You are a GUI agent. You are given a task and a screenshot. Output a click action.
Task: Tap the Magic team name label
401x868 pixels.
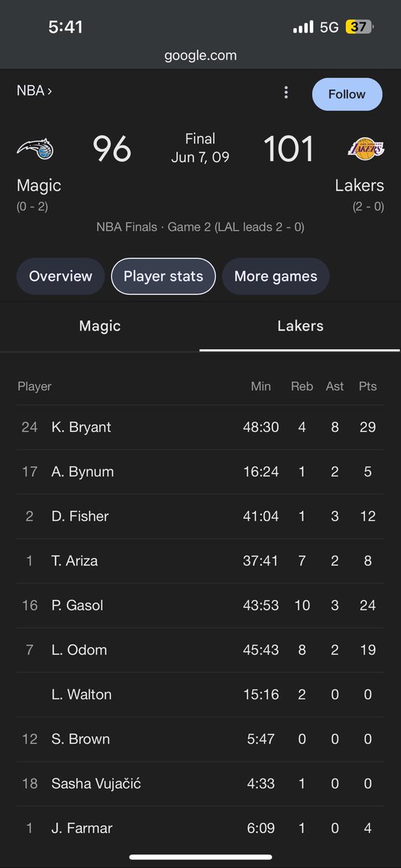click(39, 186)
